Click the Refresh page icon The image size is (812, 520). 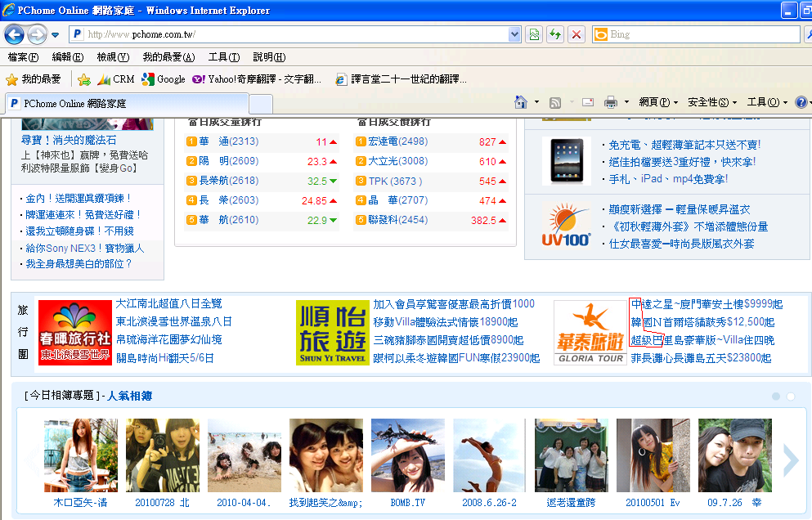pyautogui.click(x=555, y=34)
